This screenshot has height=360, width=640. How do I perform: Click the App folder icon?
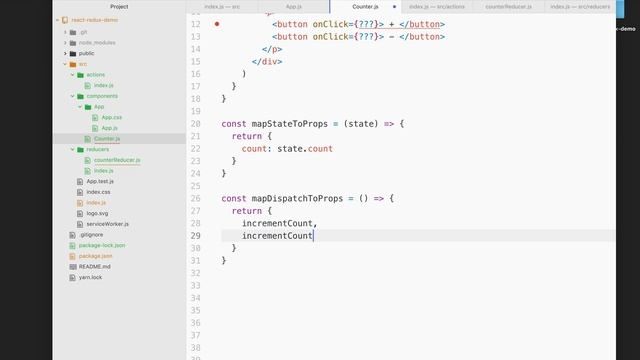pyautogui.click(x=88, y=107)
